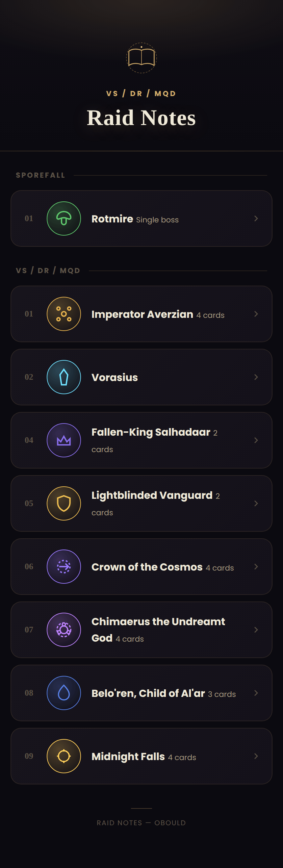Select the Crown of the Cosmos title

point(147,567)
